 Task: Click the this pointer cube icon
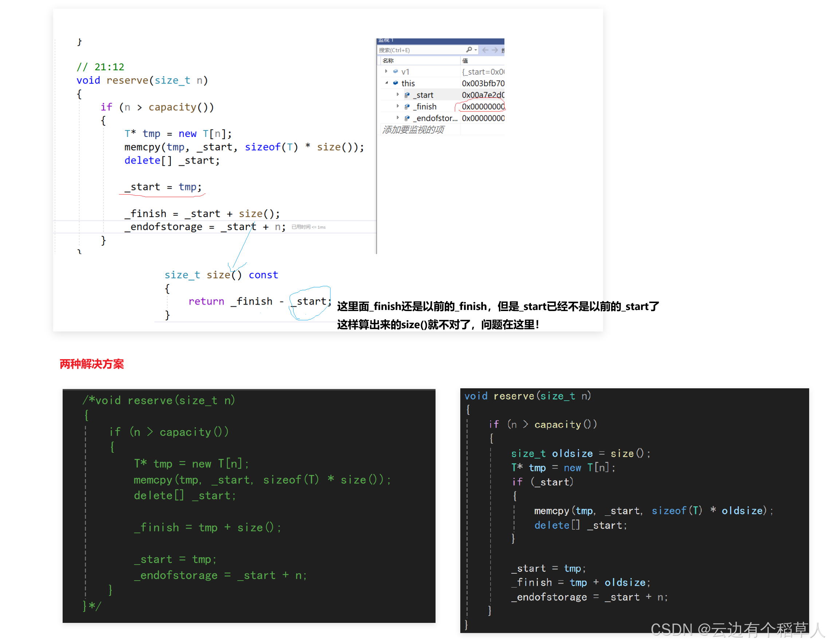click(395, 83)
